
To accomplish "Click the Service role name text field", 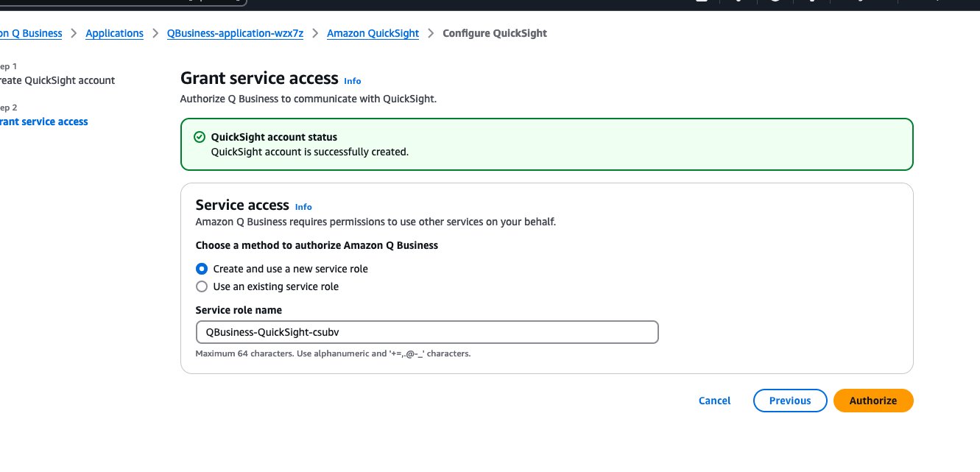I will (x=427, y=332).
